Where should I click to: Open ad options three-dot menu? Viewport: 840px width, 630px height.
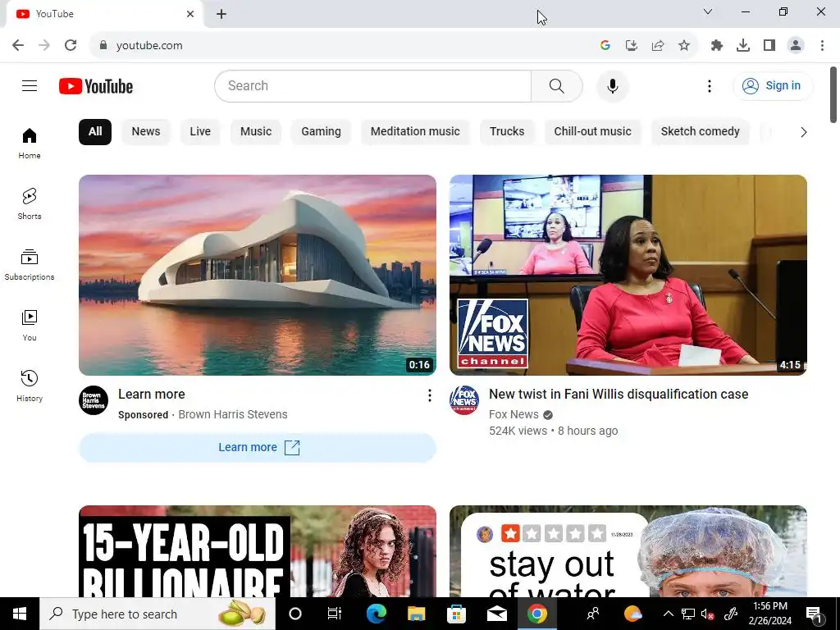point(429,395)
